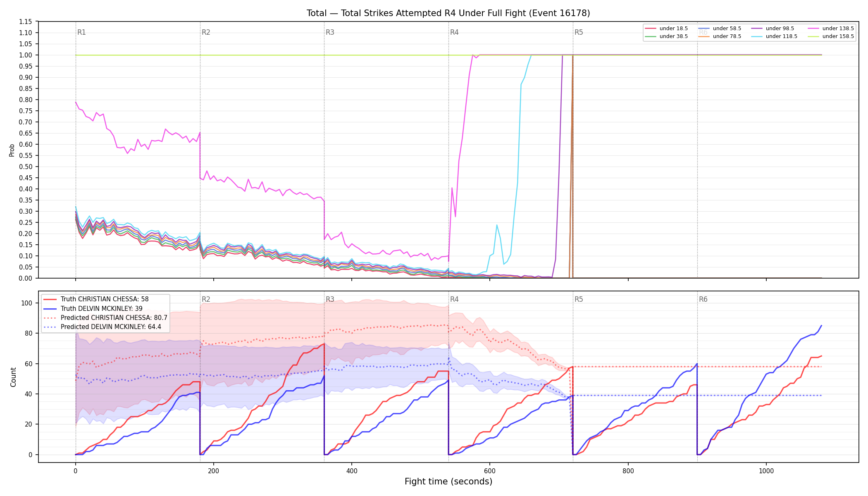Select the 0.00 tick on the Prob axis

(26, 278)
